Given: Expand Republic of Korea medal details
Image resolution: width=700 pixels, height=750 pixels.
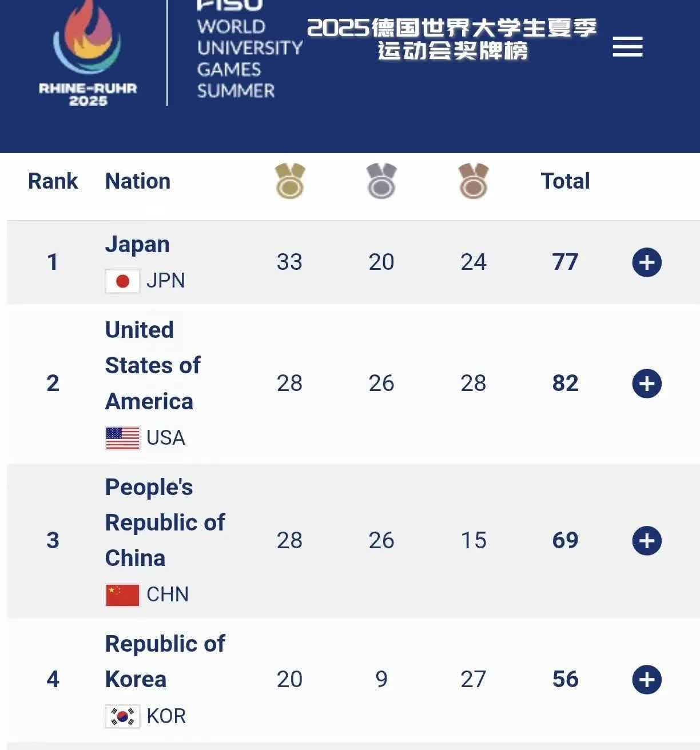Looking at the screenshot, I should coord(647,680).
